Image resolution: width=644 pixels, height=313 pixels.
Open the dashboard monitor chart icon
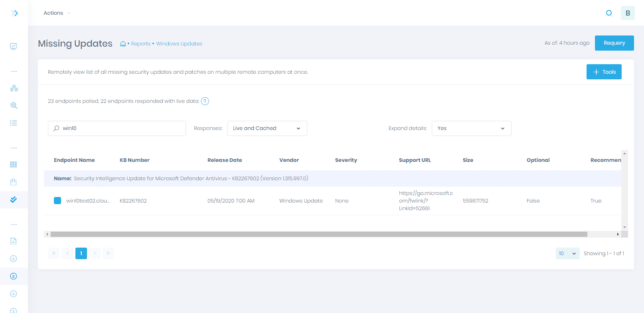[x=14, y=46]
